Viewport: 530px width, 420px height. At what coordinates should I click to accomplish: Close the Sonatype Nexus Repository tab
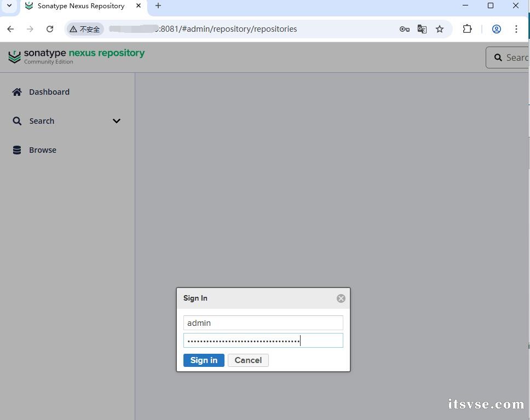coord(138,5)
